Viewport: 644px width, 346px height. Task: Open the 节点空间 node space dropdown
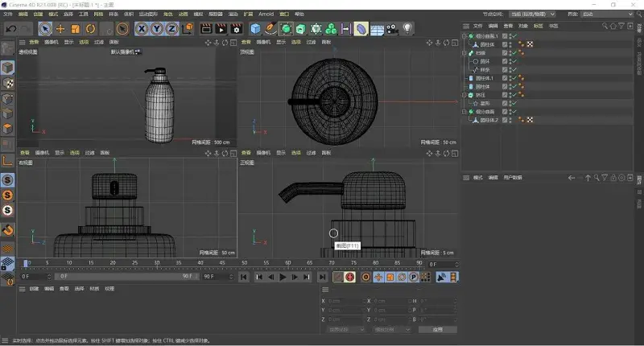pyautogui.click(x=532, y=14)
